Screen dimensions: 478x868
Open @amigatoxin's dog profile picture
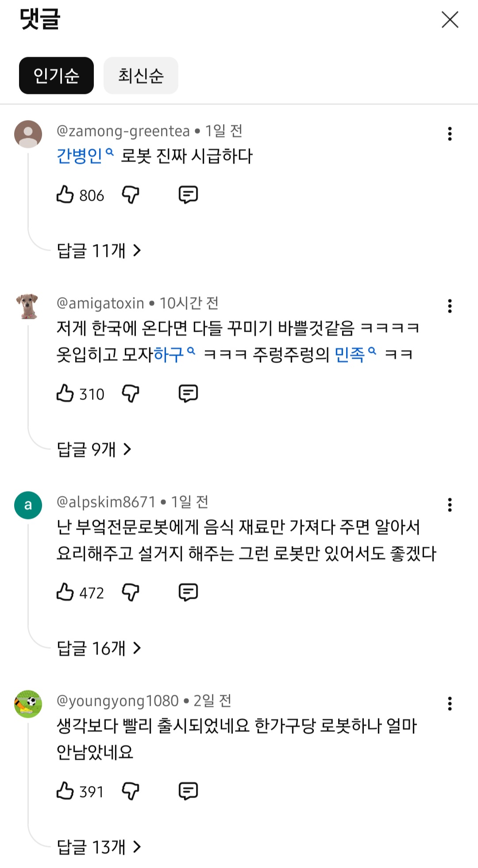tap(28, 306)
